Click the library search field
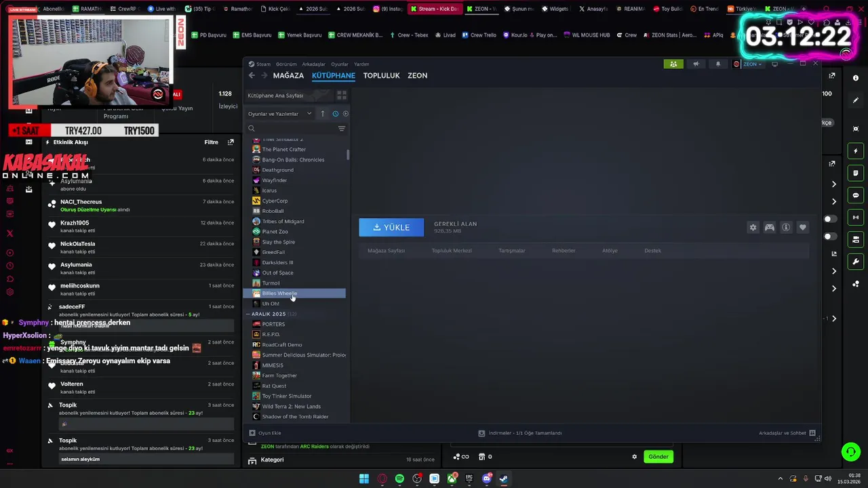The height and width of the screenshot is (488, 868). click(x=292, y=128)
